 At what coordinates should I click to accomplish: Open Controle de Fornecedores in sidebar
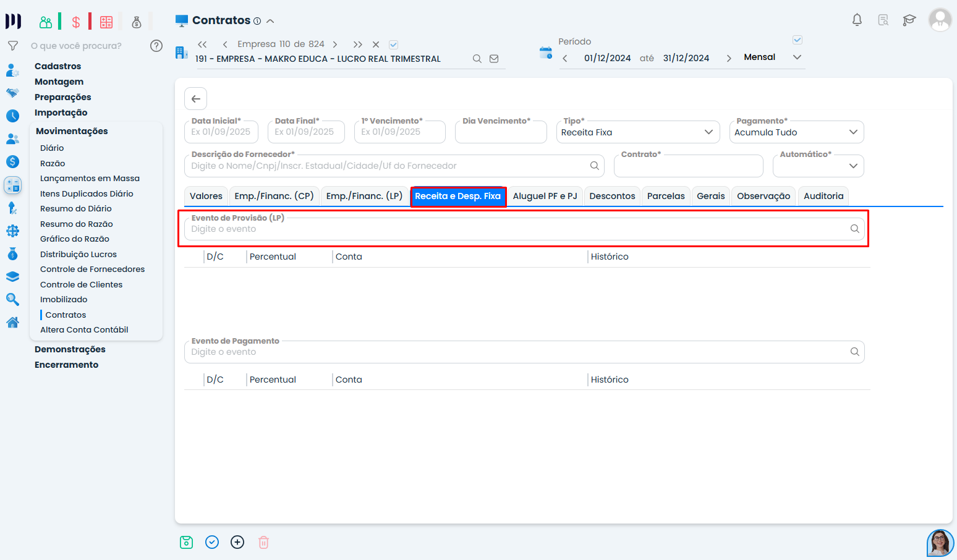coord(92,269)
